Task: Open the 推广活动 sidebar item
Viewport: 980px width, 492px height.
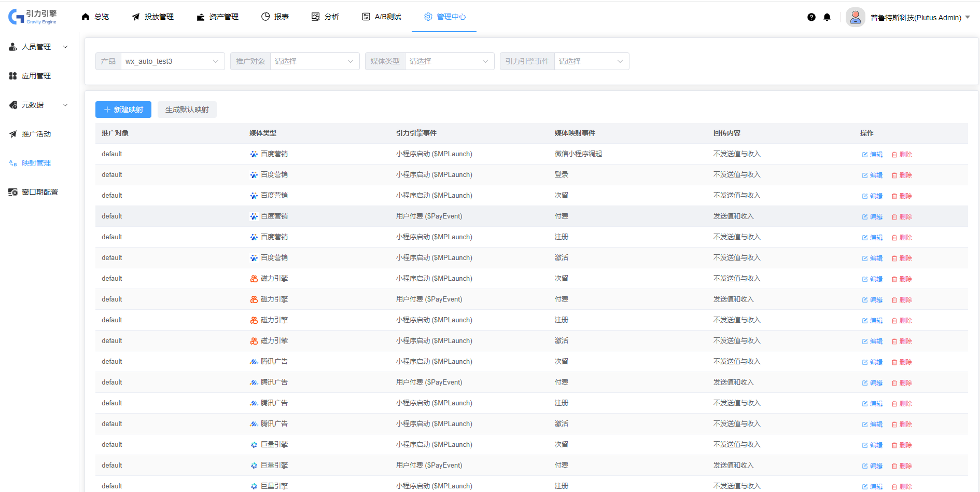Action: 36,134
